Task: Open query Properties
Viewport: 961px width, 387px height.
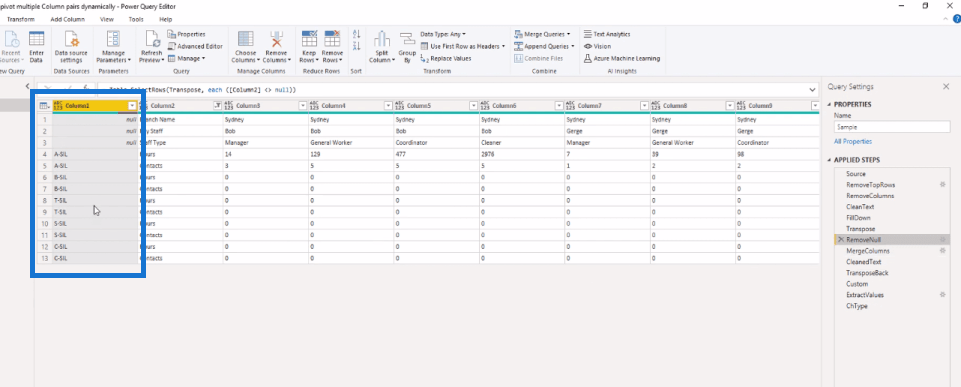Action: 187,34
